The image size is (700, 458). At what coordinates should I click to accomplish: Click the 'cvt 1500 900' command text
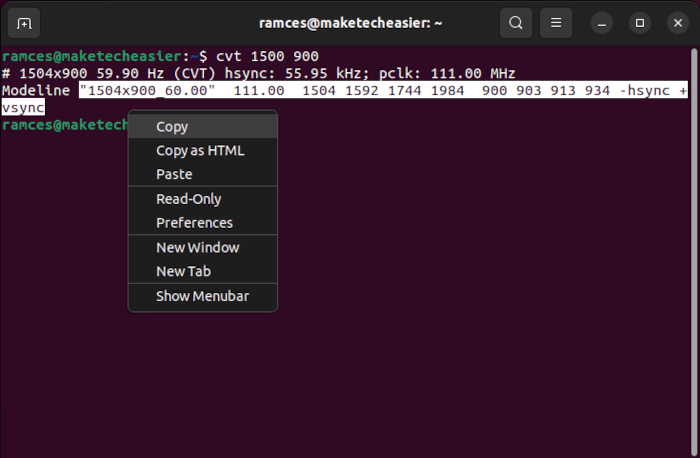click(x=267, y=56)
